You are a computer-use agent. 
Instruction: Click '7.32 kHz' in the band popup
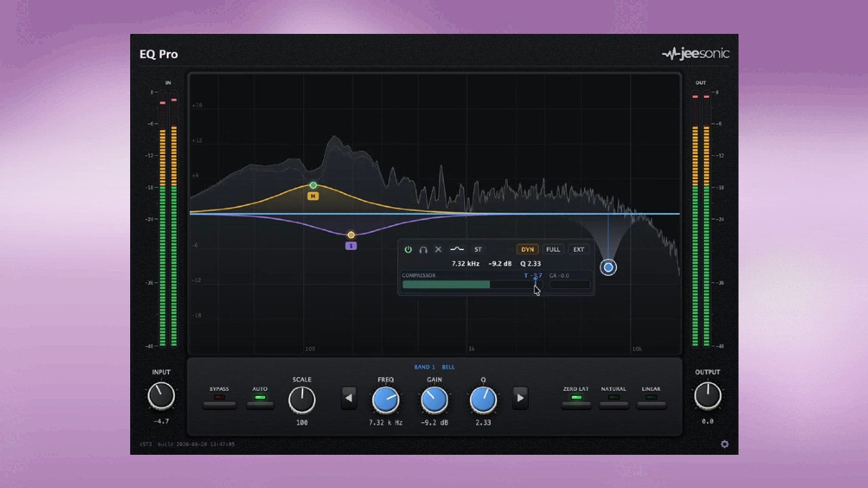(466, 264)
